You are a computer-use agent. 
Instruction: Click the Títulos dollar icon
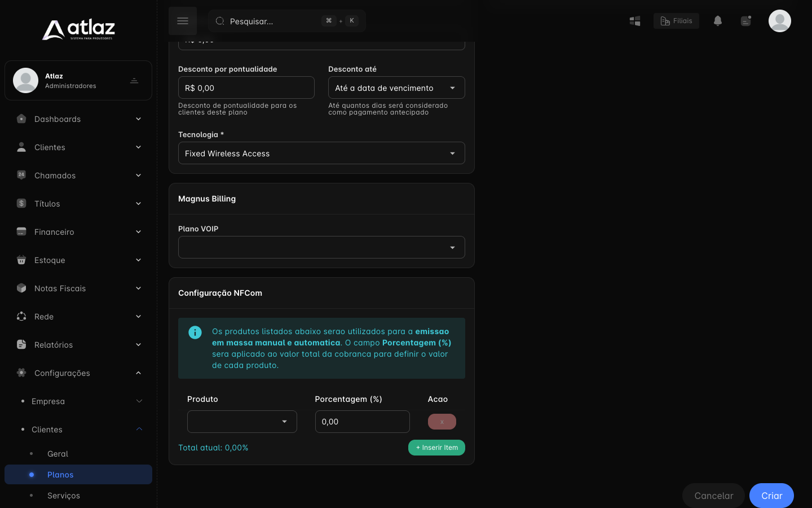(x=21, y=203)
